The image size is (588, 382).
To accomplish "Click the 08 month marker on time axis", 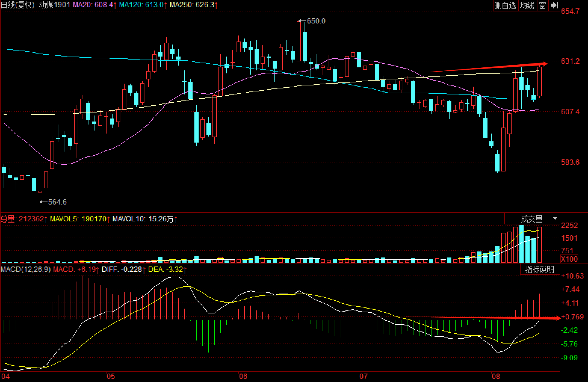I will coord(496,377).
